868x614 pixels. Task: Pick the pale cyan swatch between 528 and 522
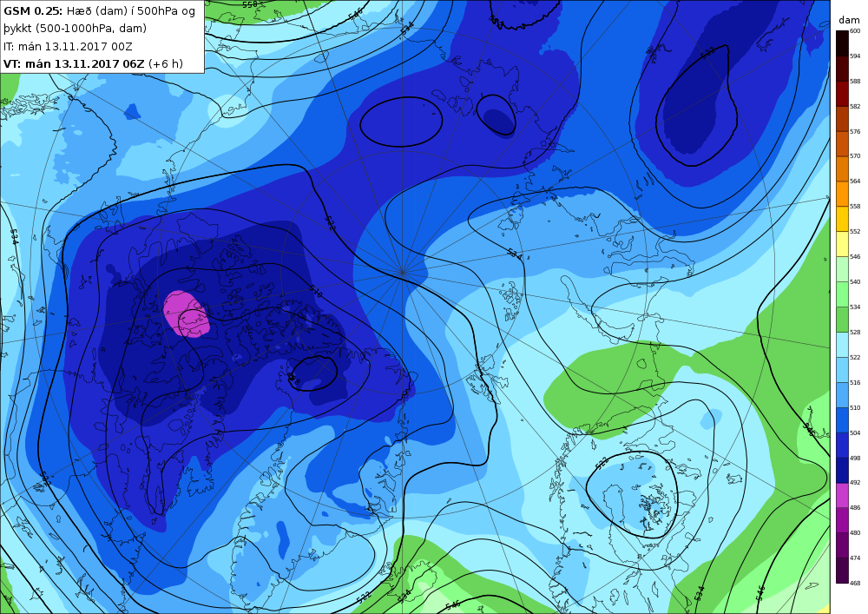[x=842, y=345]
